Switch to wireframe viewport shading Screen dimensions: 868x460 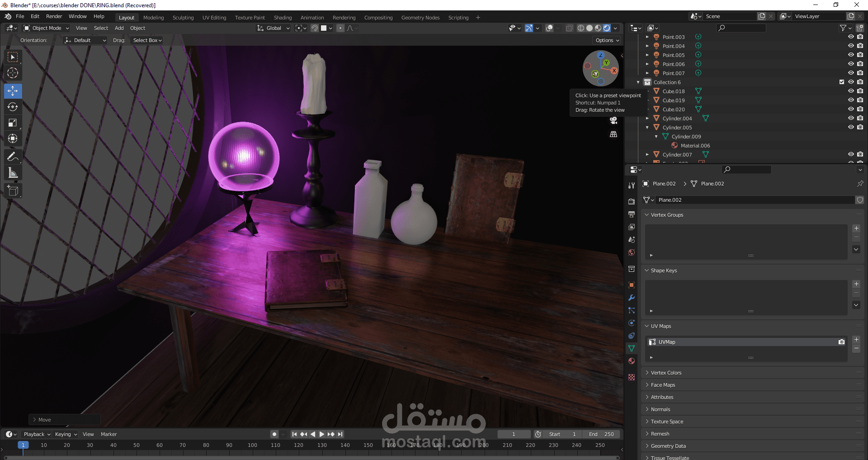pyautogui.click(x=581, y=28)
